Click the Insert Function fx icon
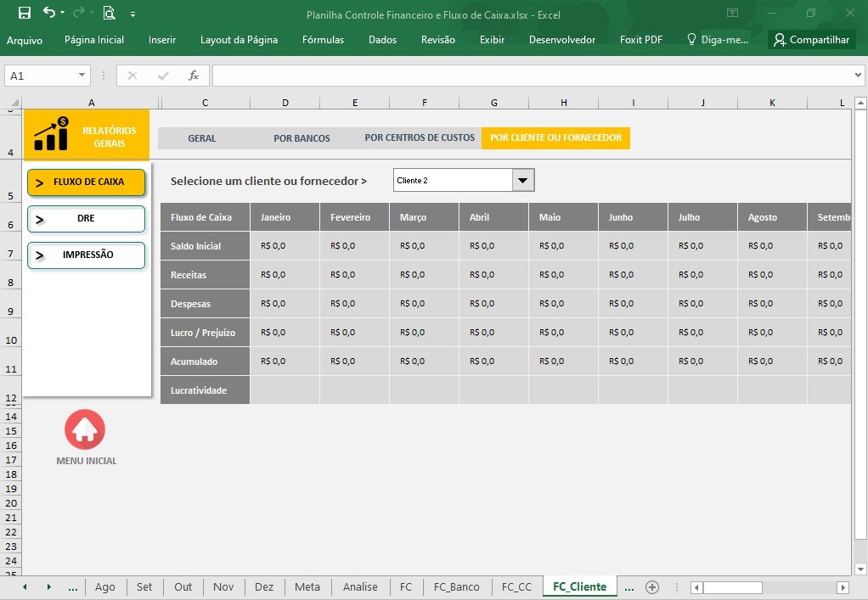 click(x=193, y=76)
